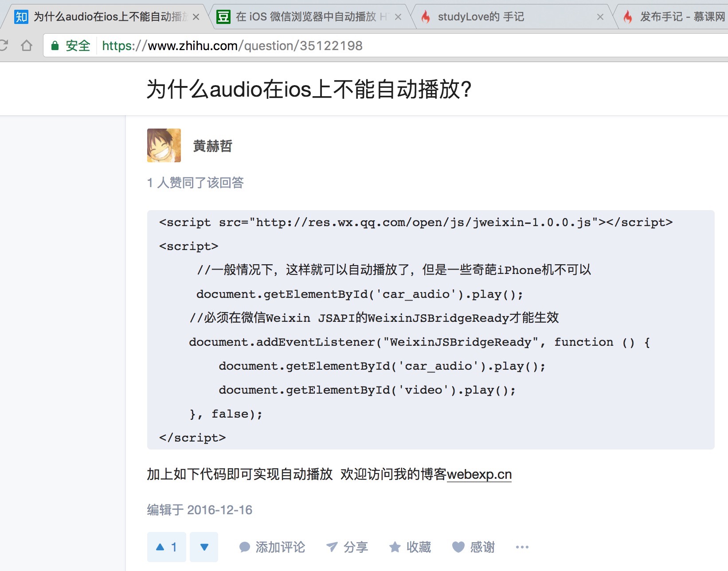Click the Zhihu favicon on the first tab

20,16
